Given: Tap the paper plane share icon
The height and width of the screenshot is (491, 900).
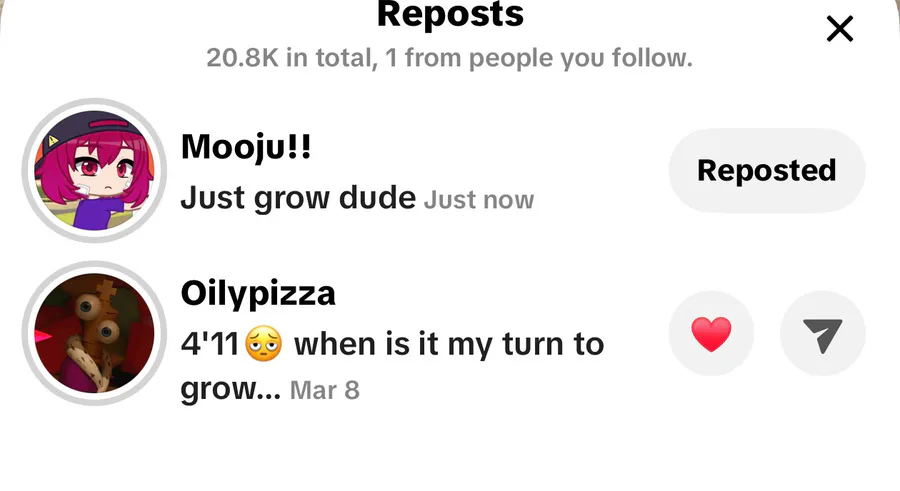Looking at the screenshot, I should pyautogui.click(x=822, y=335).
